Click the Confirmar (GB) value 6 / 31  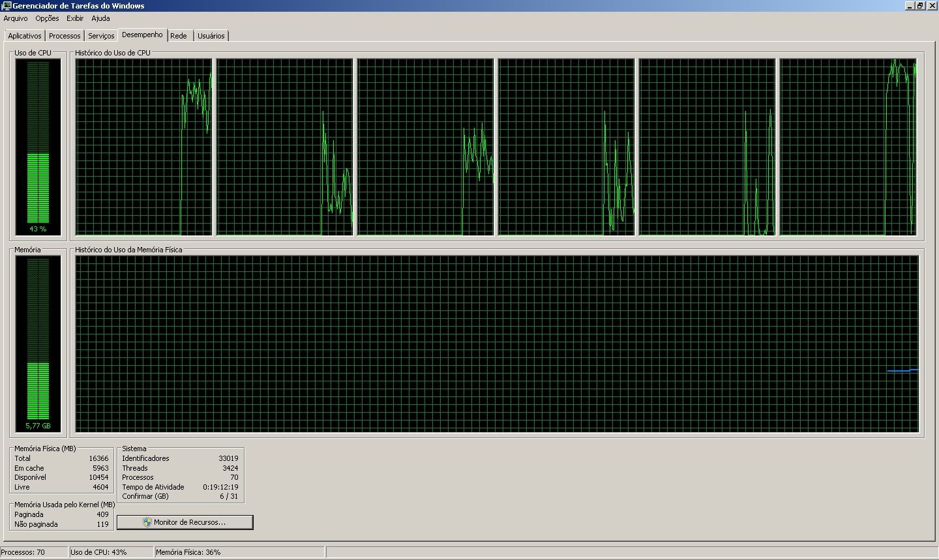point(229,496)
